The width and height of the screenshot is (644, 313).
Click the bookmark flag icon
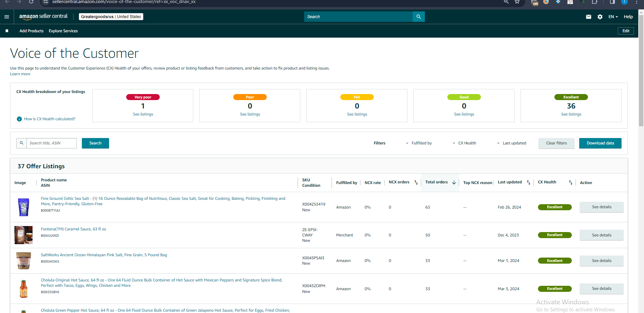click(7, 31)
